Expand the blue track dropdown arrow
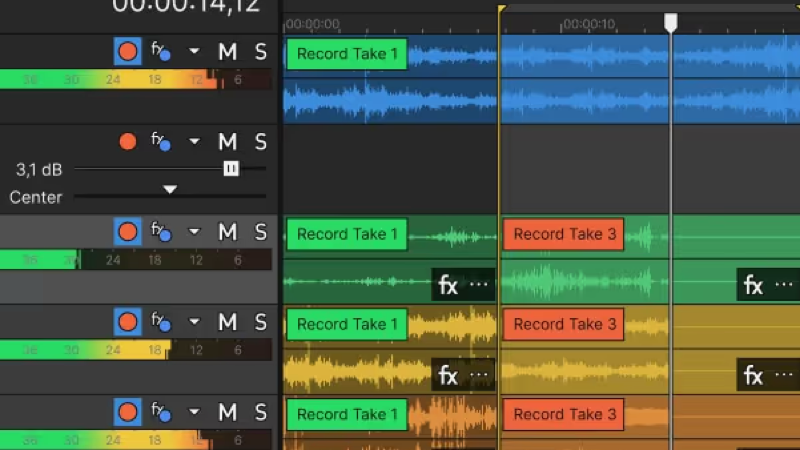The height and width of the screenshot is (450, 800). tap(194, 51)
